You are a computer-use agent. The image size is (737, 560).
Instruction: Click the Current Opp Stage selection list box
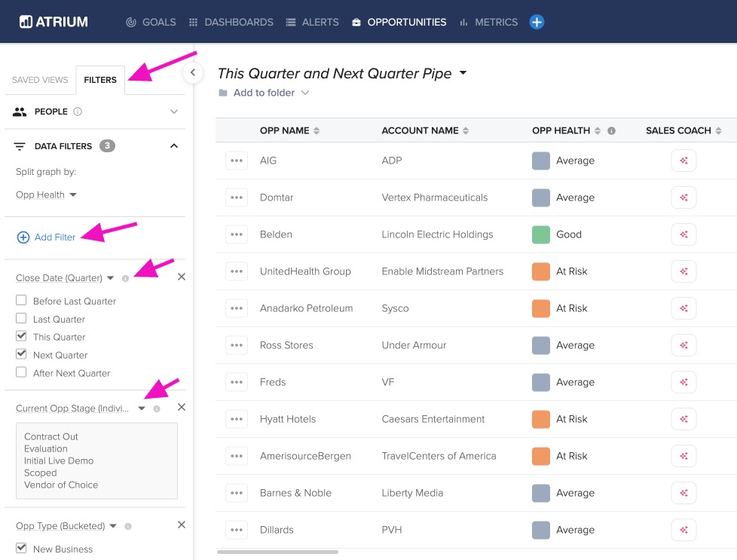pos(96,461)
